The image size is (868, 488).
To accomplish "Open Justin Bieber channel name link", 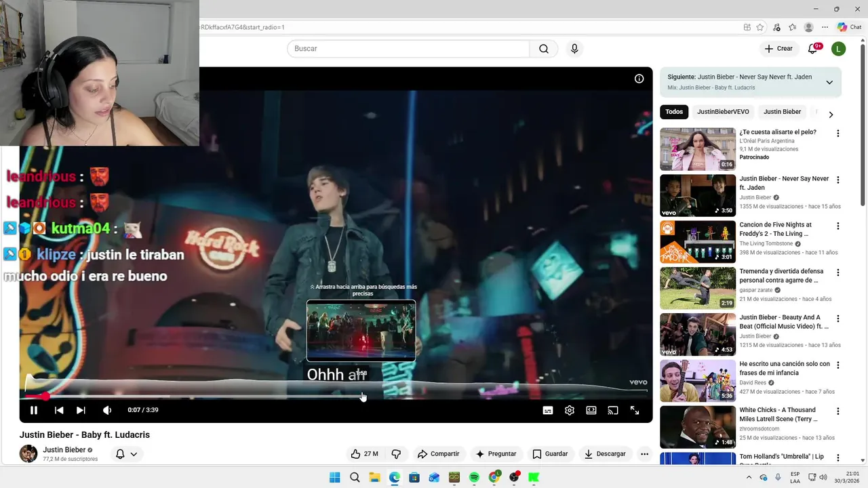I will [64, 450].
